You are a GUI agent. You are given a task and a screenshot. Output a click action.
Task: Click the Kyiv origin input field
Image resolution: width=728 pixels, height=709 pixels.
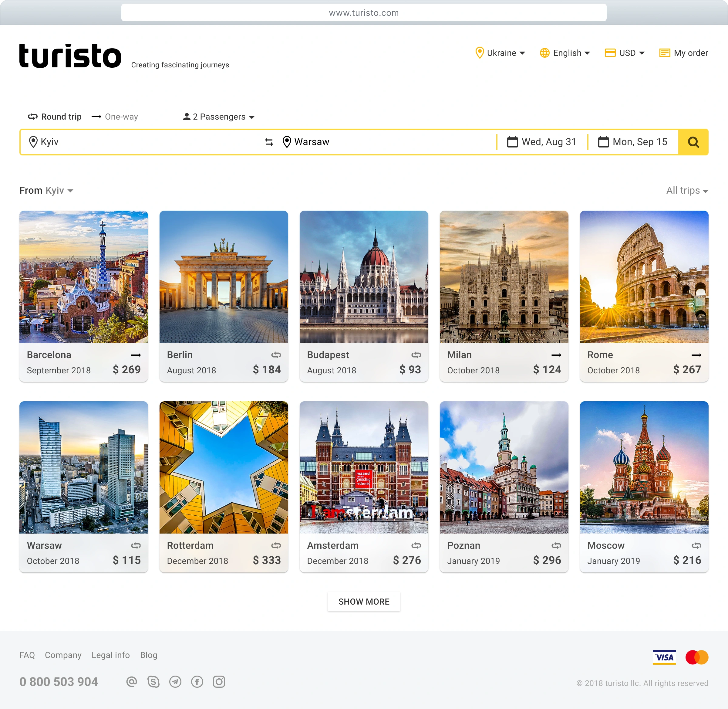pos(141,142)
